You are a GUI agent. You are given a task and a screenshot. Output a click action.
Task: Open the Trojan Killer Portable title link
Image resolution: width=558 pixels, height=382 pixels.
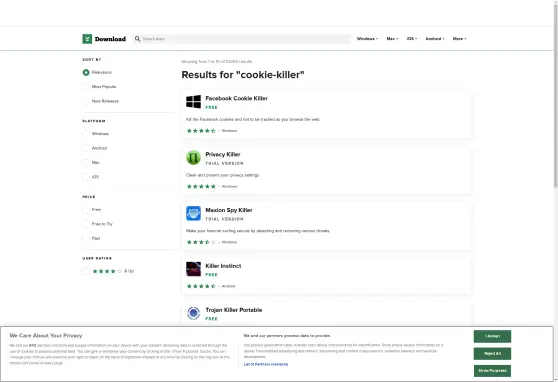(x=234, y=310)
